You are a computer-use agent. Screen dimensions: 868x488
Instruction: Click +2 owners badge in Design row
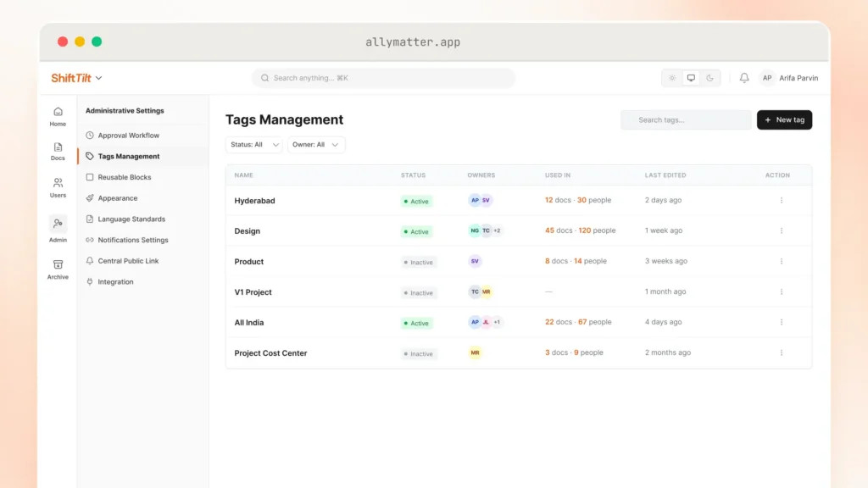[497, 230]
